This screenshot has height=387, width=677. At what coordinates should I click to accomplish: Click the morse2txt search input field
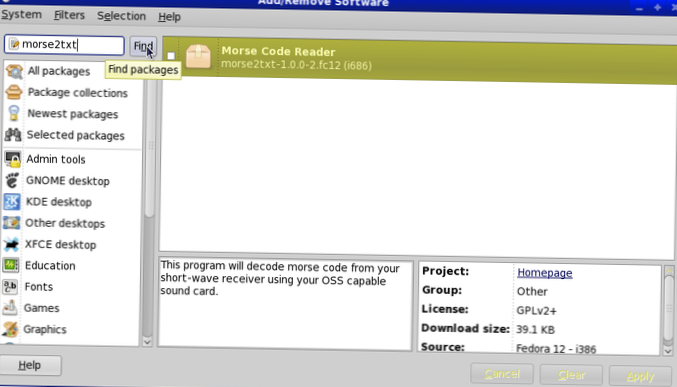[64, 44]
